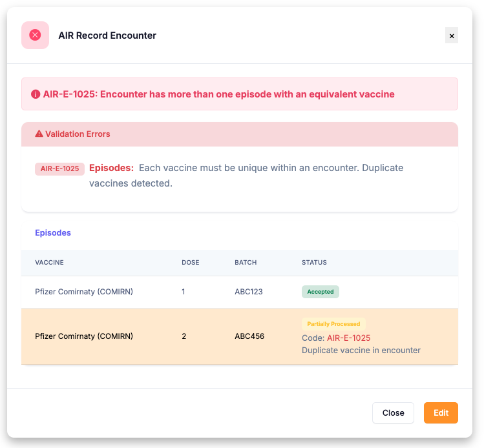Select the Episodes section heading
Image resolution: width=484 pixels, height=448 pixels.
(53, 233)
